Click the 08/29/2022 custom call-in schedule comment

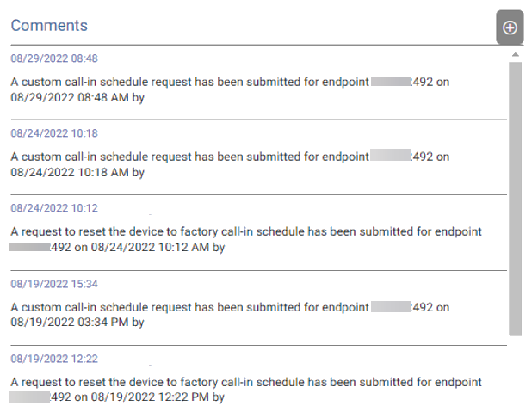tap(230, 89)
